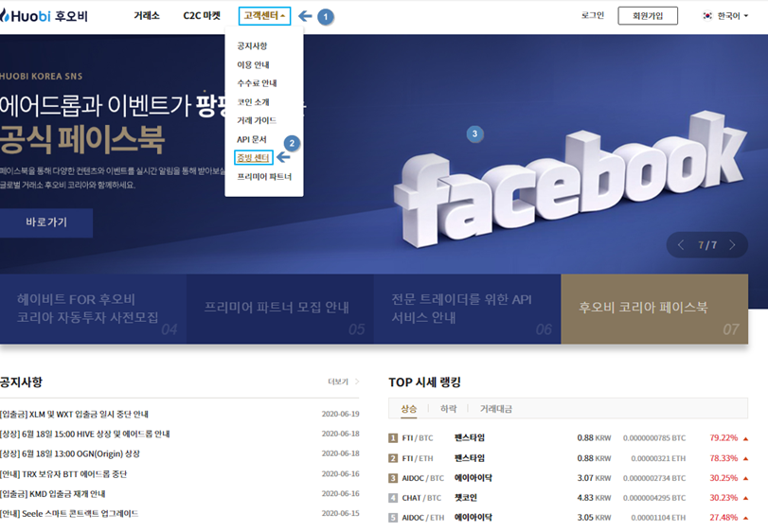This screenshot has width=768, height=532.
Task: Click the 78.33% change value
Action: point(723,458)
